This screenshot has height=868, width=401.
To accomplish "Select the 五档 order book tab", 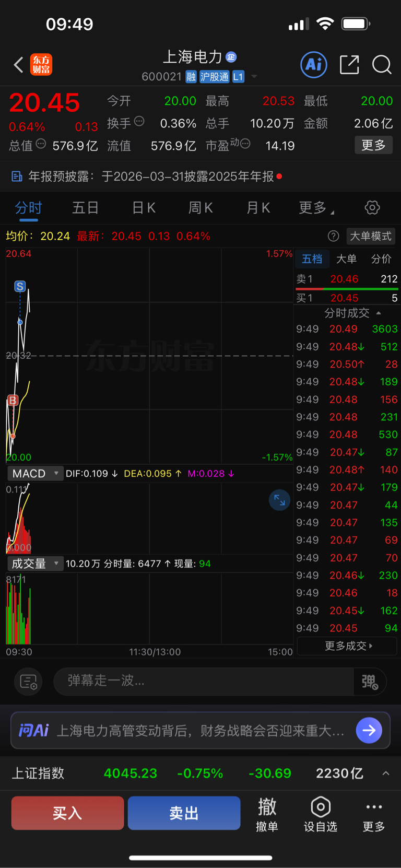I will pos(312,259).
